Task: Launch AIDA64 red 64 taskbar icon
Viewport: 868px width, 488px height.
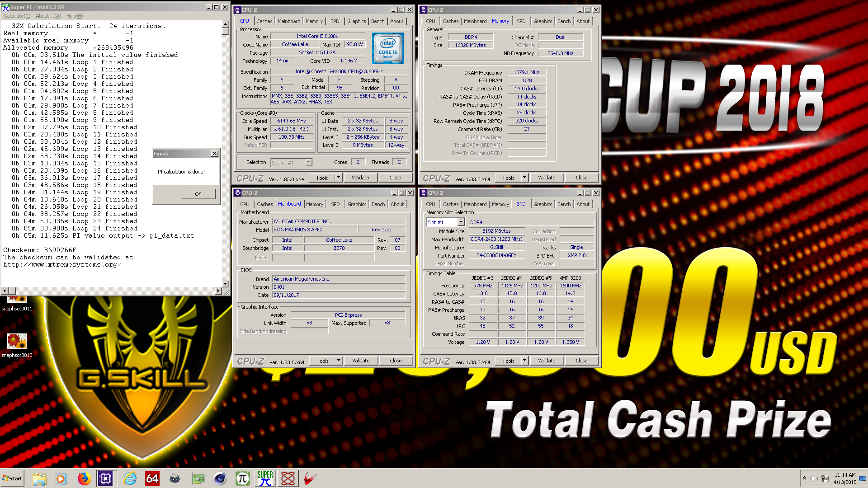Action: coord(152,479)
